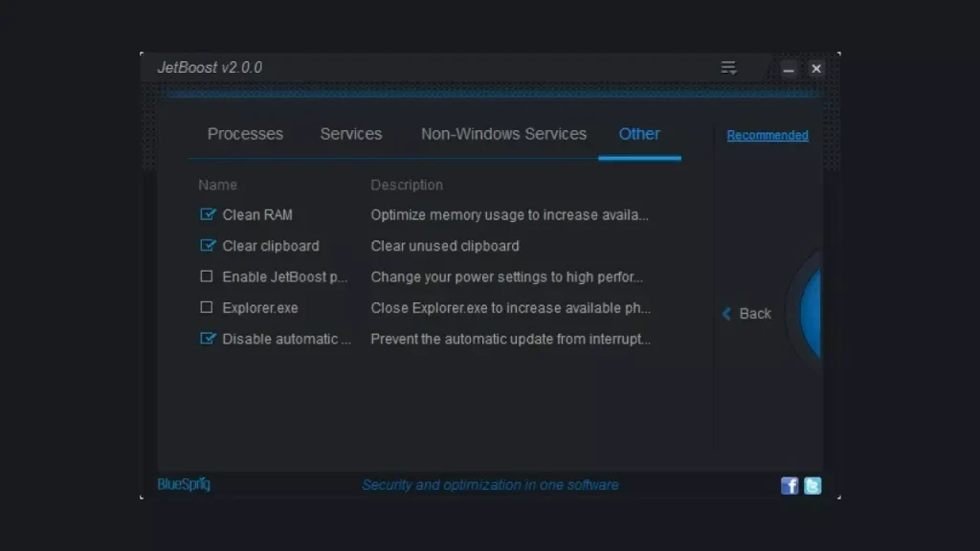Open the JetBoost menu dropdown icon
980x551 pixels.
coord(728,68)
